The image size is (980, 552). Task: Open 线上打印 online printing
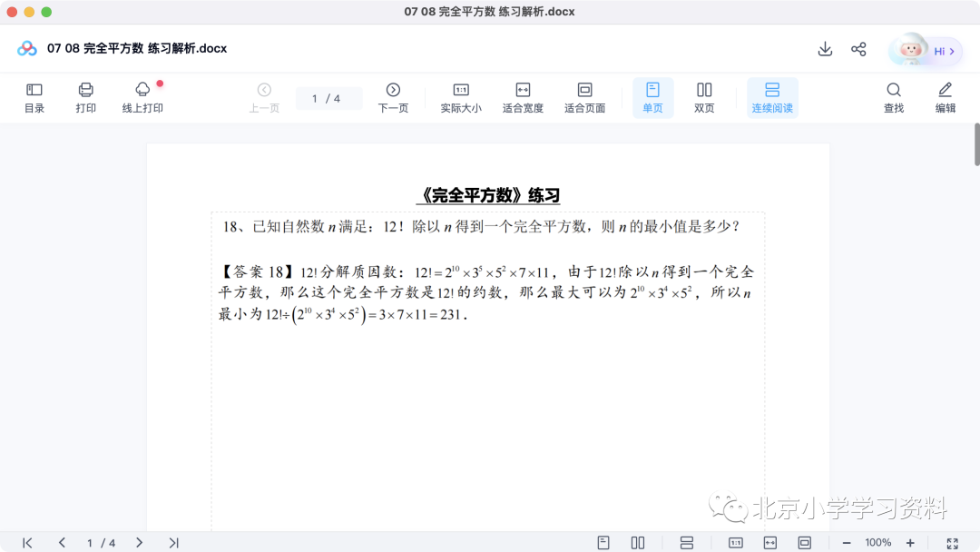142,97
